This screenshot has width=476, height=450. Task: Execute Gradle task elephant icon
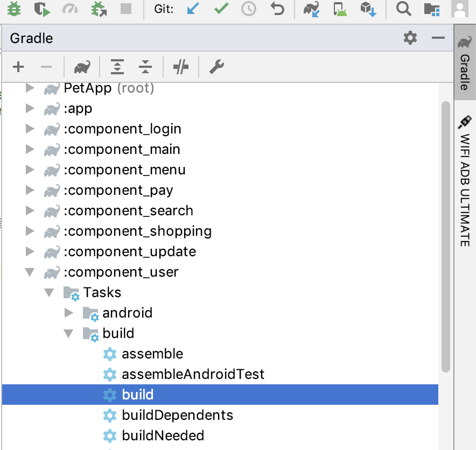(x=82, y=67)
